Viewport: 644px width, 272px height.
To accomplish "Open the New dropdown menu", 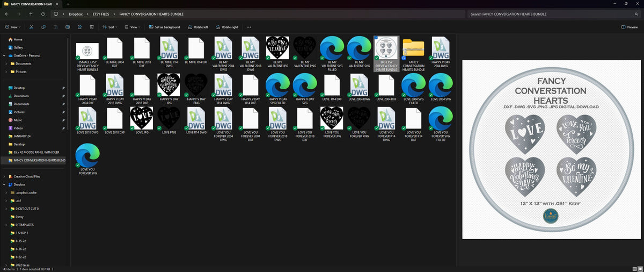I will [x=12, y=27].
